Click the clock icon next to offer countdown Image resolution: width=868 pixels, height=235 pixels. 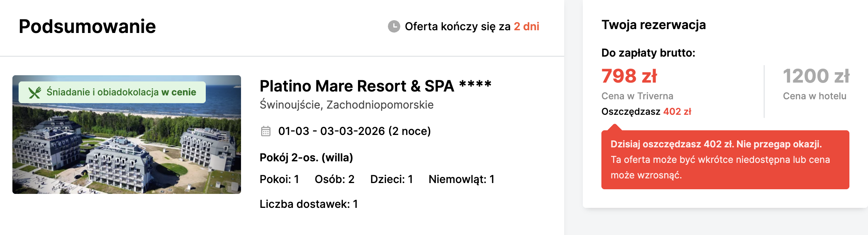pyautogui.click(x=394, y=26)
